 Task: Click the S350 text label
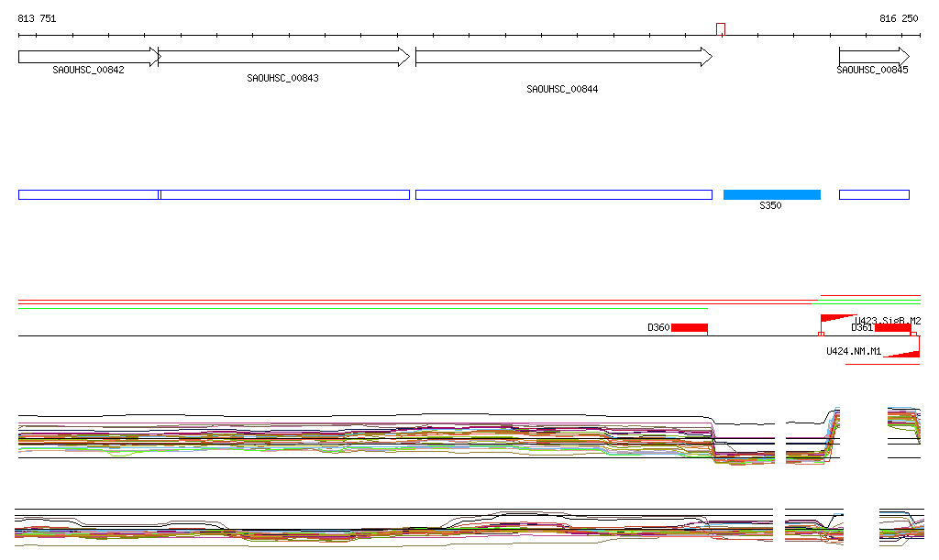(770, 206)
